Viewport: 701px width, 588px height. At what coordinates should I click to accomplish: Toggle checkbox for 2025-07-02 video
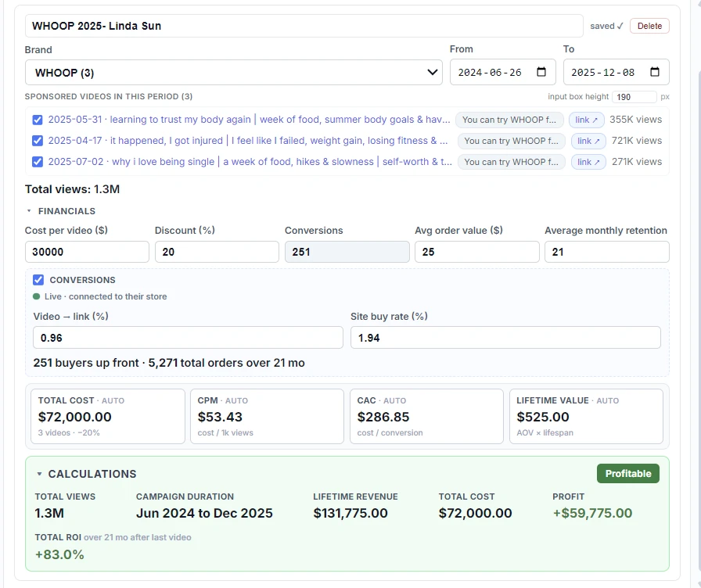[38, 162]
